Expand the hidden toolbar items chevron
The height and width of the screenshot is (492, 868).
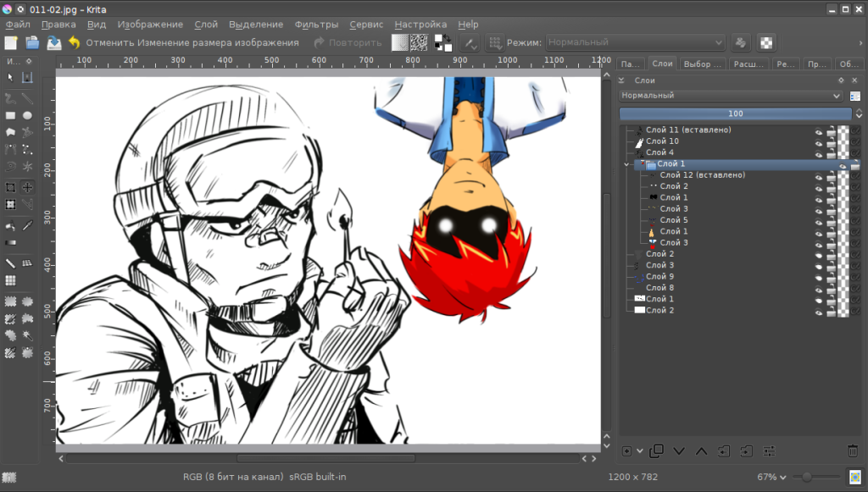[860, 42]
